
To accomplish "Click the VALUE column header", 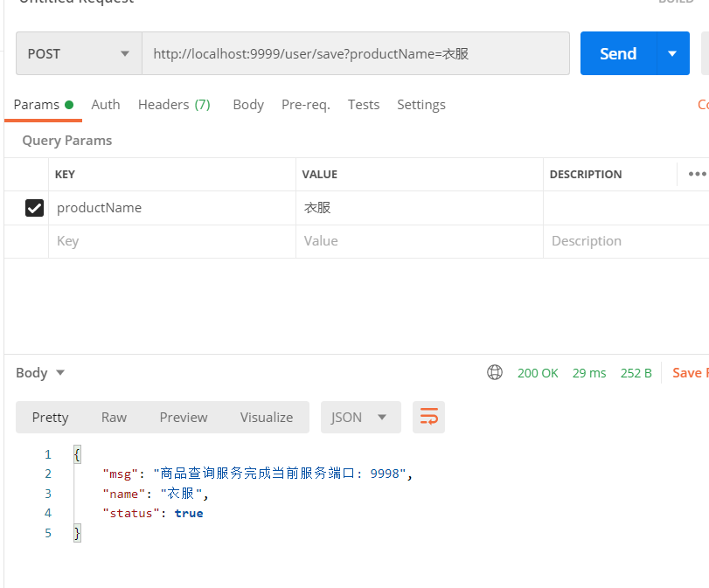I will click(x=320, y=175).
